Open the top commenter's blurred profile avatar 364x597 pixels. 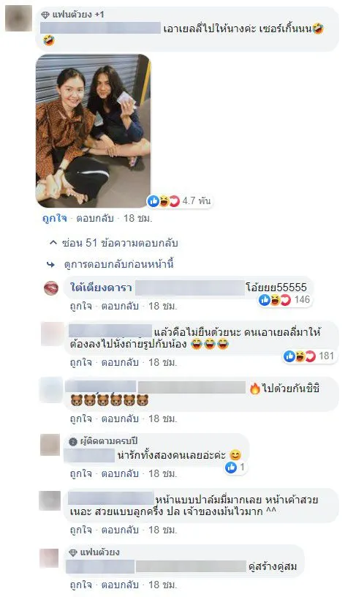(18, 18)
